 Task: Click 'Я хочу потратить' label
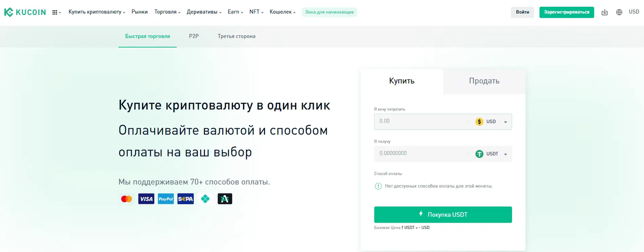tap(390, 109)
